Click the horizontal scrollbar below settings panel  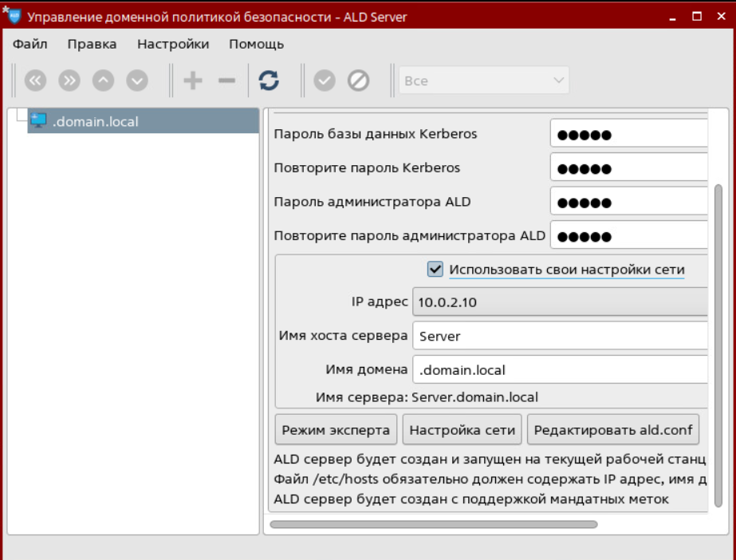point(434,524)
